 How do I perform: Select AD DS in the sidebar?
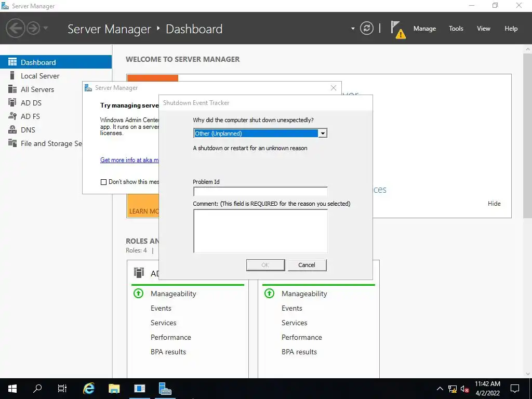41,103
